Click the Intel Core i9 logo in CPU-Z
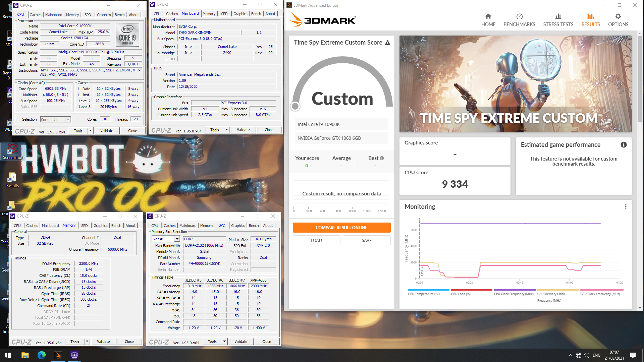Image resolution: width=644 pixels, height=362 pixels. [x=127, y=35]
